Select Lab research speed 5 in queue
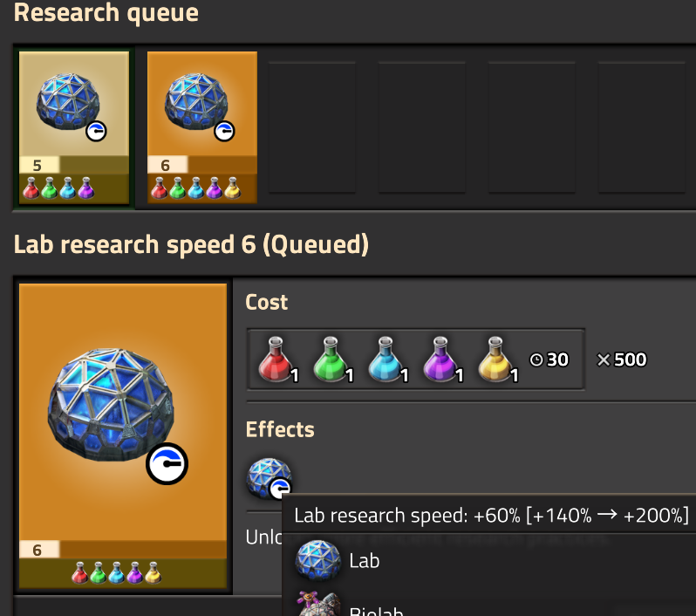The image size is (696, 616). (74, 127)
